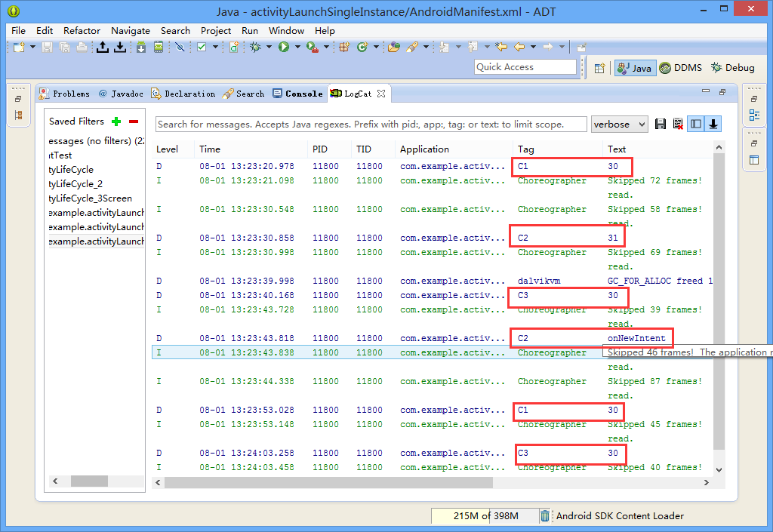The width and height of the screenshot is (773, 532).
Task: Open the File menu
Action: (18, 30)
